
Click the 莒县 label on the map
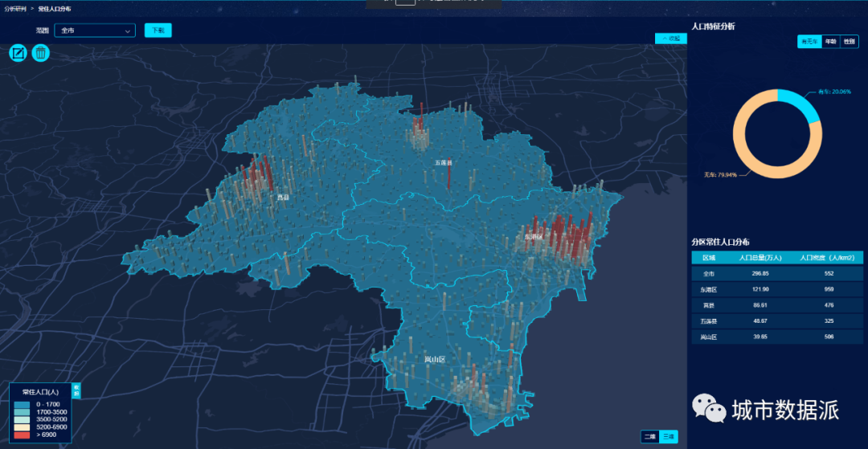tap(283, 197)
